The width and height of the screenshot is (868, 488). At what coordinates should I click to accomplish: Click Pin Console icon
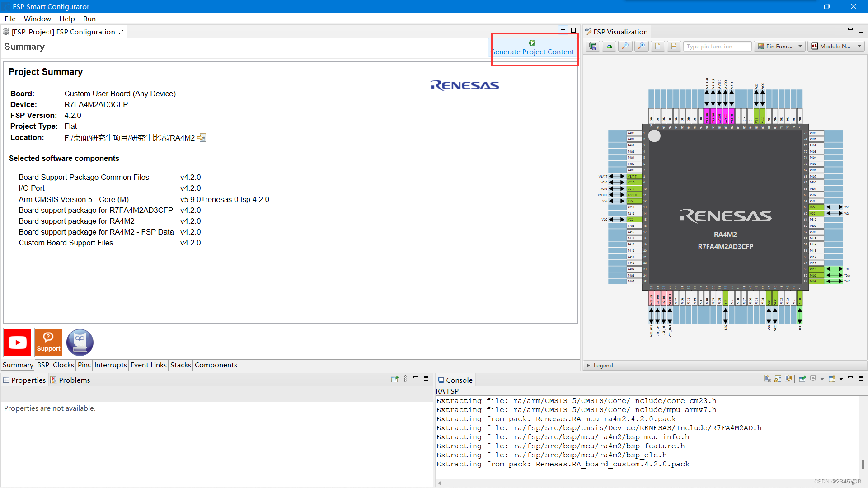pos(802,379)
